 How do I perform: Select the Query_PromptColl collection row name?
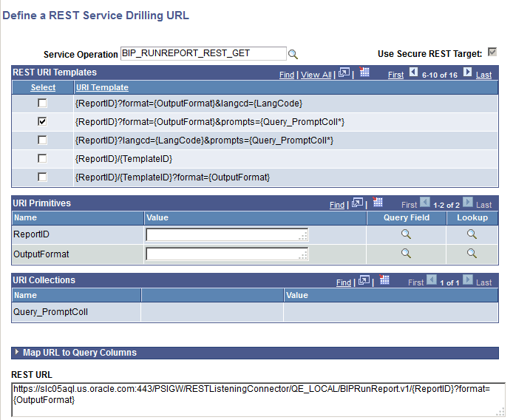click(x=50, y=311)
